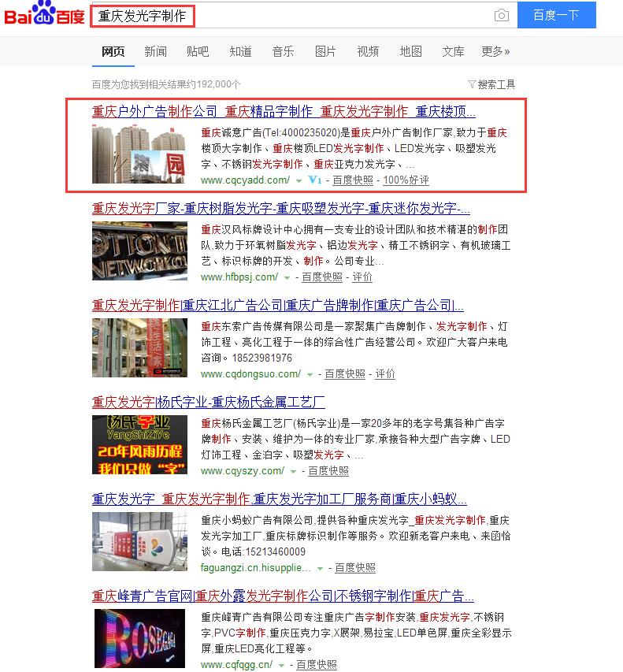623x672 pixels.
Task: Click the colorful LED letters thumbnail
Action: point(139,638)
